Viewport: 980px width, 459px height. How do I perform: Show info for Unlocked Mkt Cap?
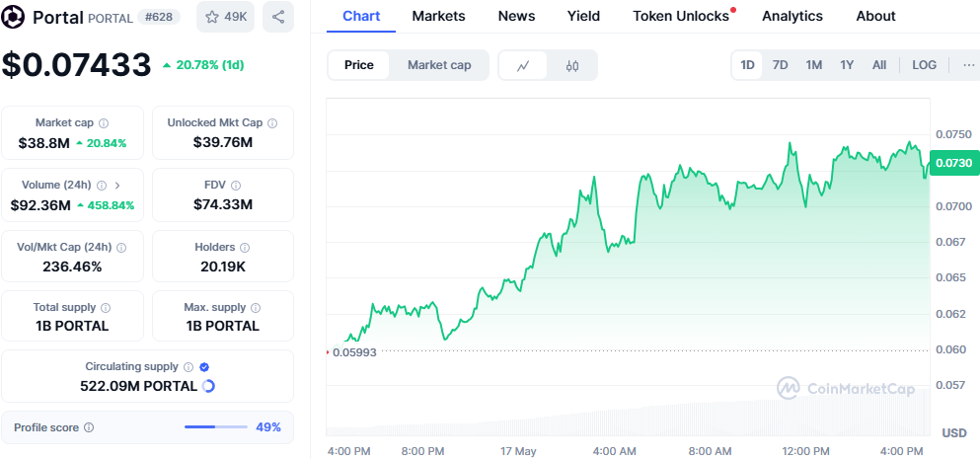pos(271,123)
